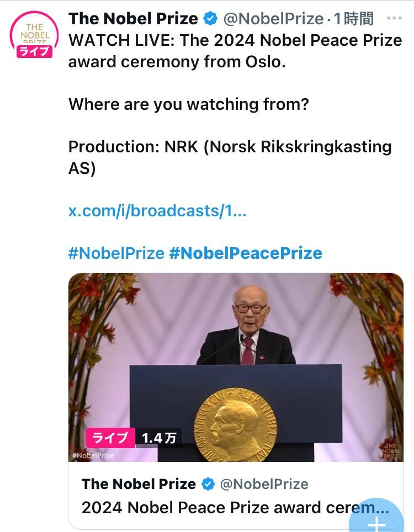This screenshot has width=414, height=532.
Task: Tap the @NobelPrize handle in the tweet header
Action: click(x=273, y=19)
